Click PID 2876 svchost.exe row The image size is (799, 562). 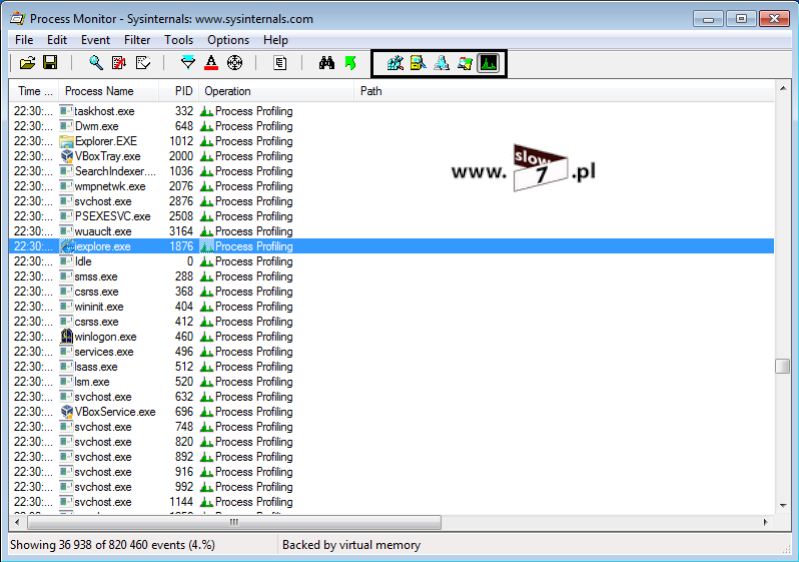pos(391,201)
